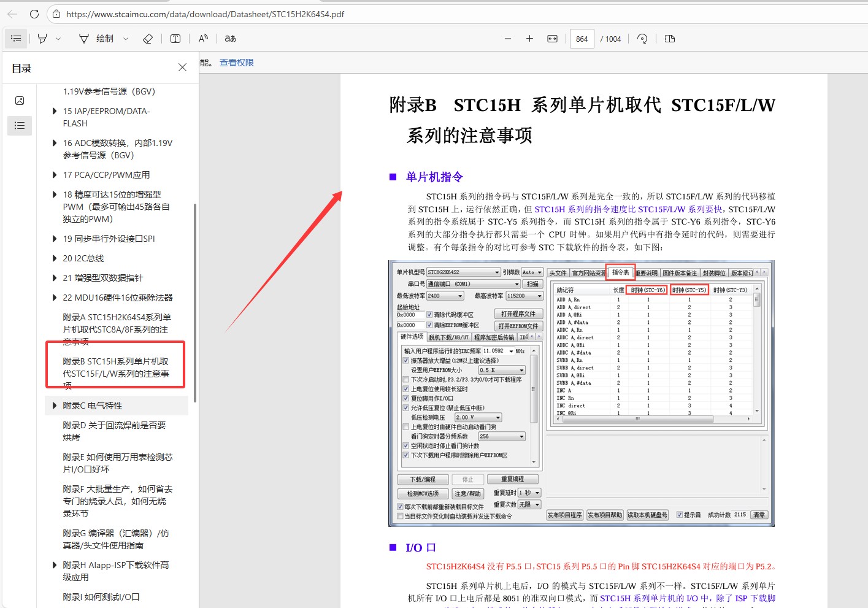Expand the 18 精度可达15位的增强型PWM entry

tap(55, 194)
